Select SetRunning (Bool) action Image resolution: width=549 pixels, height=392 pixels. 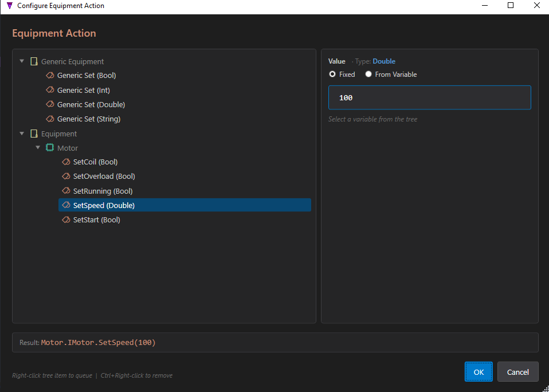click(x=103, y=191)
